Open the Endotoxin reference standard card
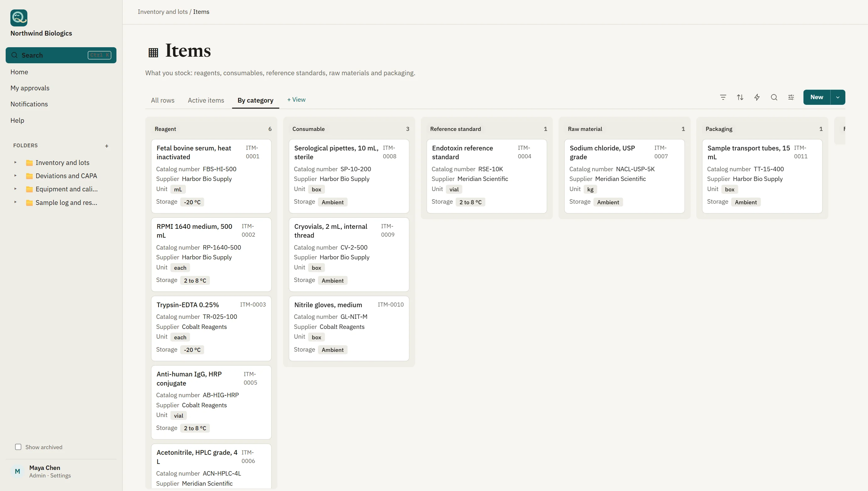This screenshot has height=491, width=868. coord(487,176)
